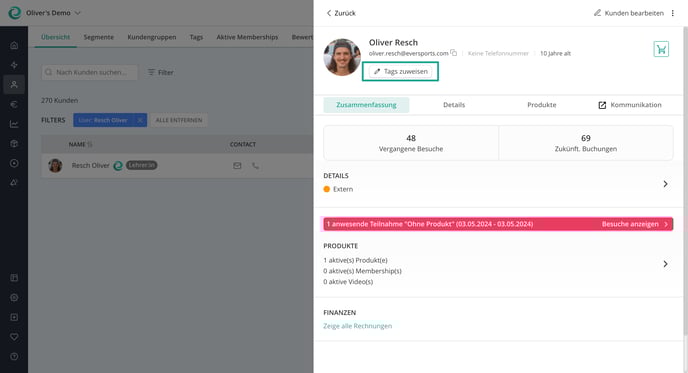Image resolution: width=688 pixels, height=373 pixels.
Task: Switch to the Details tab
Action: [x=454, y=105]
